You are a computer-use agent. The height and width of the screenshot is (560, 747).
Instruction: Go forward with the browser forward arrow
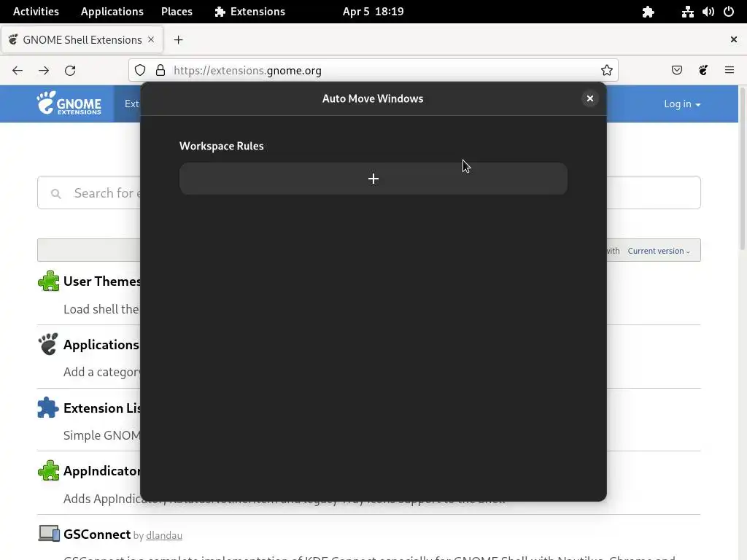click(44, 71)
